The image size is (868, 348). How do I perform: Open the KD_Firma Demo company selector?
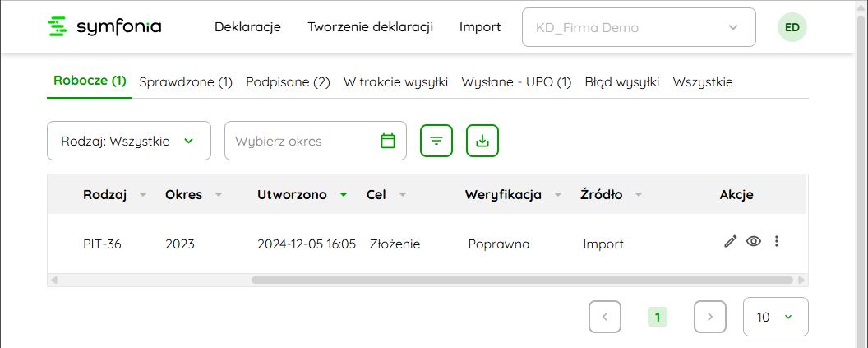point(639,27)
